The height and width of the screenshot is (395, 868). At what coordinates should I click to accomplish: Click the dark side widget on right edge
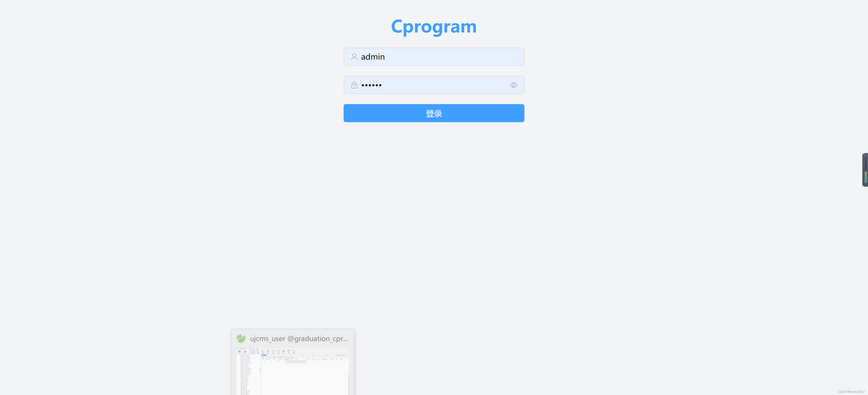click(865, 170)
